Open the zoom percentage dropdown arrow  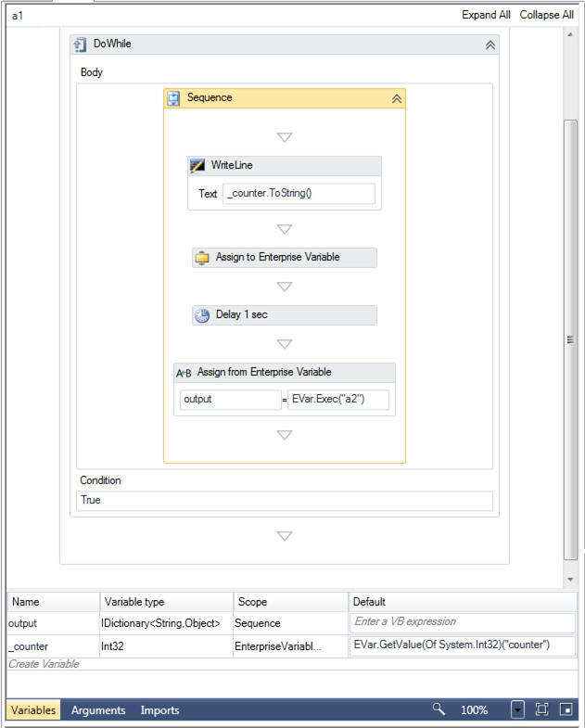coord(517,709)
